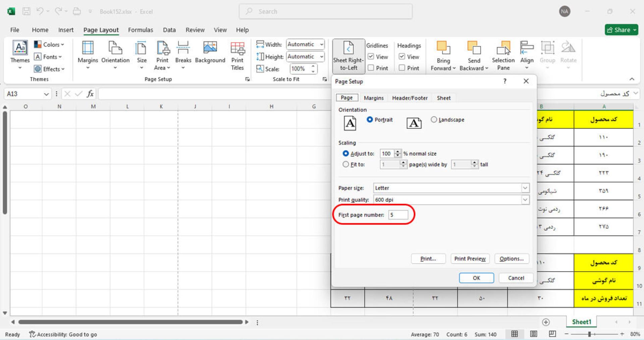Image resolution: width=644 pixels, height=340 pixels.
Task: Switch to the Header/Footer tab
Action: [410, 98]
